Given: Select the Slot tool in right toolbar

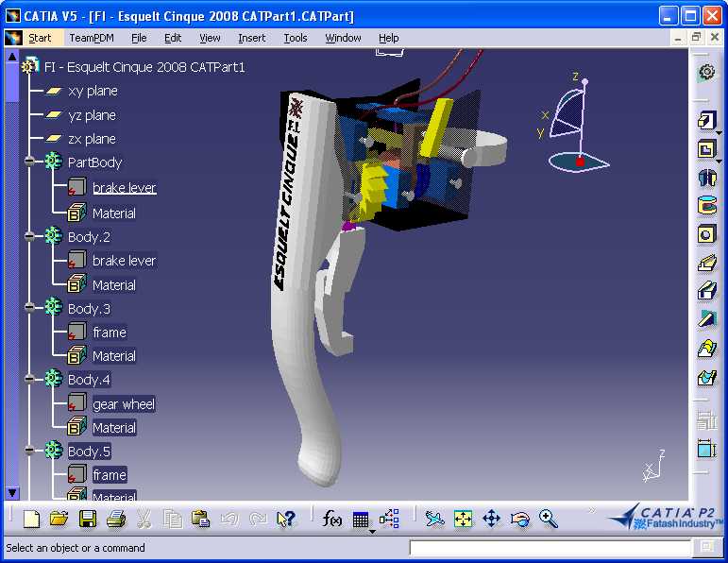Looking at the screenshot, I should pyautogui.click(x=706, y=291).
